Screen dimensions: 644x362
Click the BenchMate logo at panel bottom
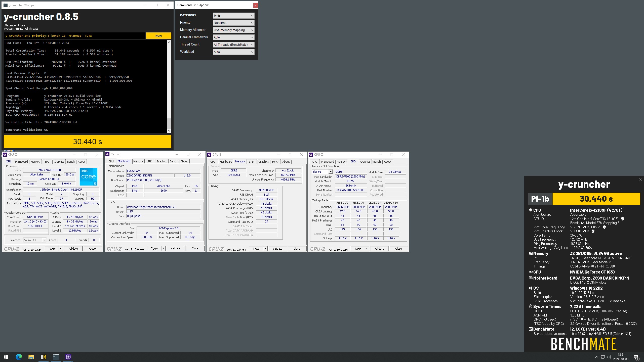(584, 344)
